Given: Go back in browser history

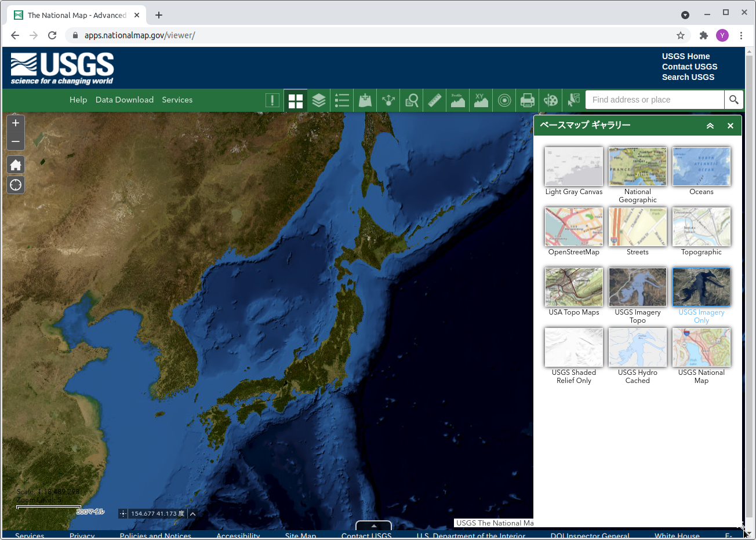Looking at the screenshot, I should tap(15, 35).
